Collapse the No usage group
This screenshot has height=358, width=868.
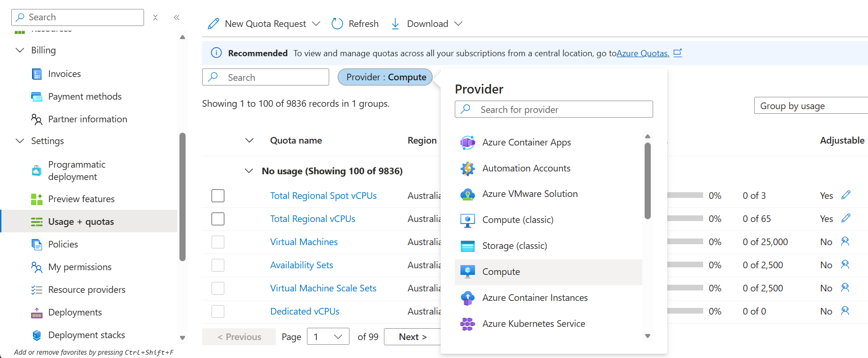coord(249,171)
